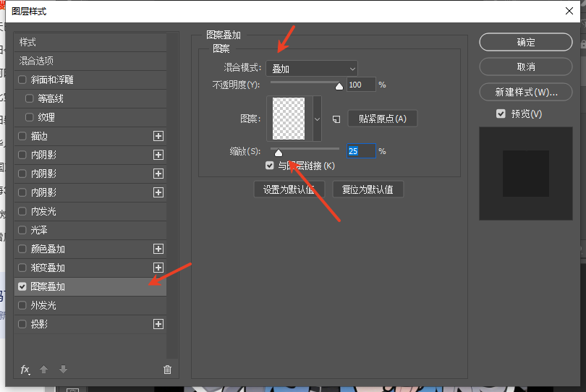Toggle 预览(V) checkbox
The height and width of the screenshot is (392, 586).
(501, 114)
